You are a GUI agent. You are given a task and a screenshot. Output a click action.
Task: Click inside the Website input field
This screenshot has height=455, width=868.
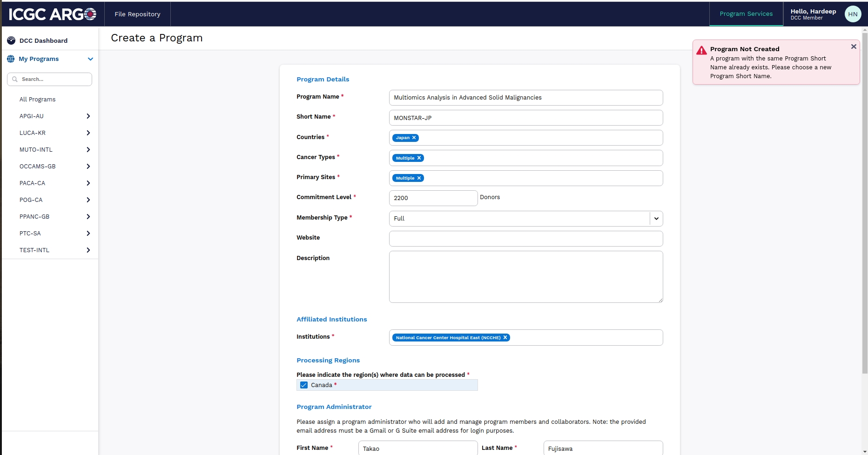point(525,238)
